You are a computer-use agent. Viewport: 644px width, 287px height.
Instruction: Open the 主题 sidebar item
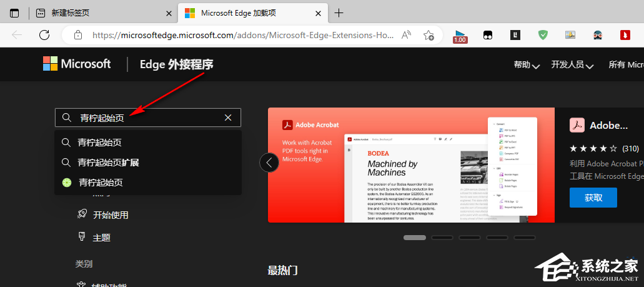101,238
